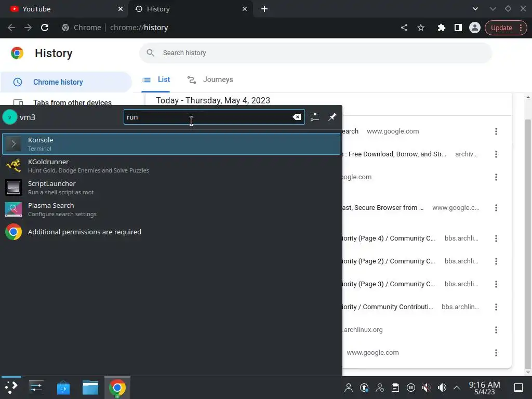Viewport: 532px width, 399px height.
Task: Click the vm3 user avatar
Action: click(x=10, y=117)
